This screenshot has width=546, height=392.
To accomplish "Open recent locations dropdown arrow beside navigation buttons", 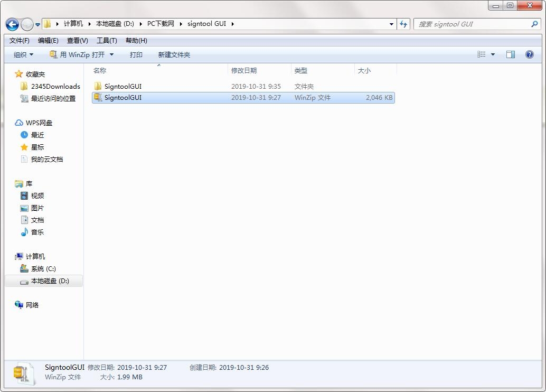I will 37,24.
